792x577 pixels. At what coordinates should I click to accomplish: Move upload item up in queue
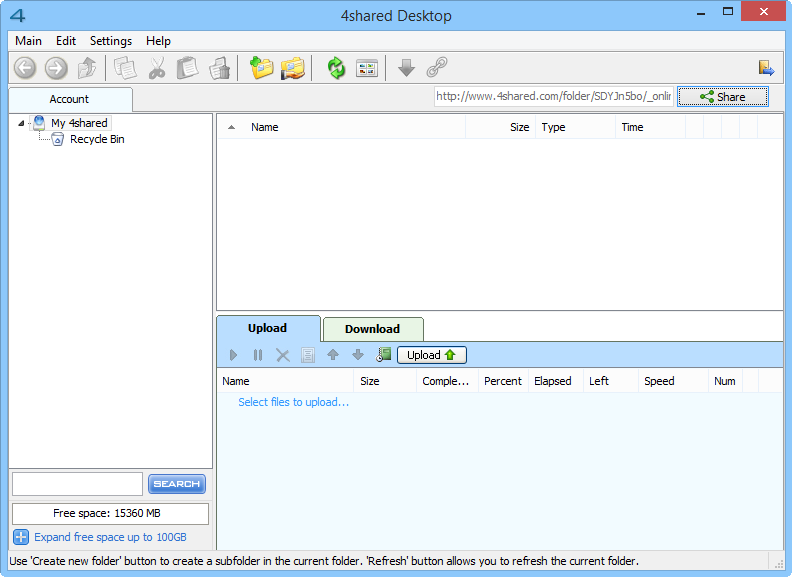click(x=333, y=355)
